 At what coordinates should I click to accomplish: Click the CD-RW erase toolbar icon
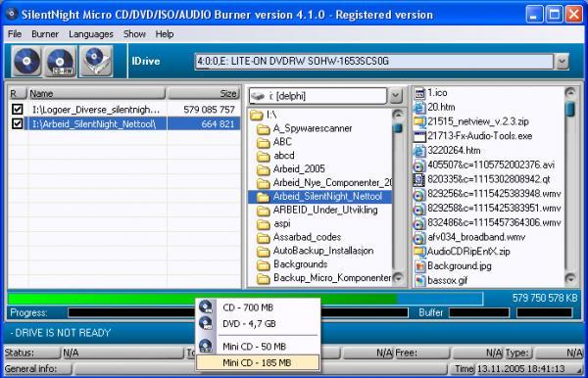point(60,61)
